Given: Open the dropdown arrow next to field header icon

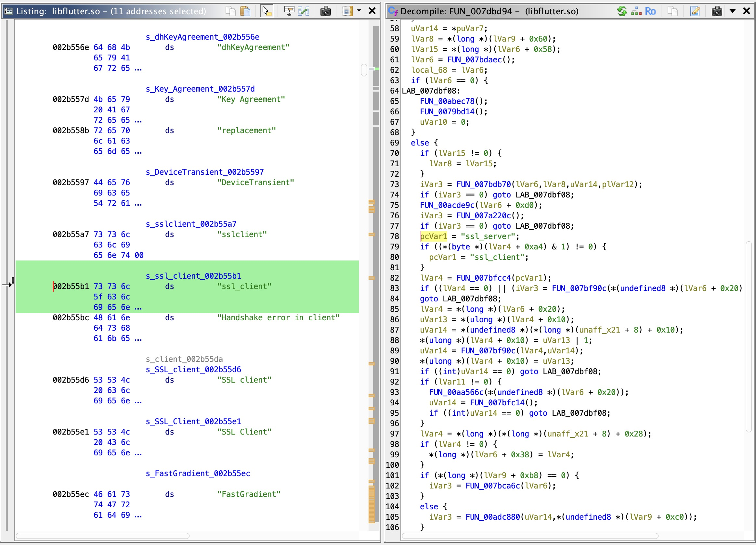Looking at the screenshot, I should point(359,11).
